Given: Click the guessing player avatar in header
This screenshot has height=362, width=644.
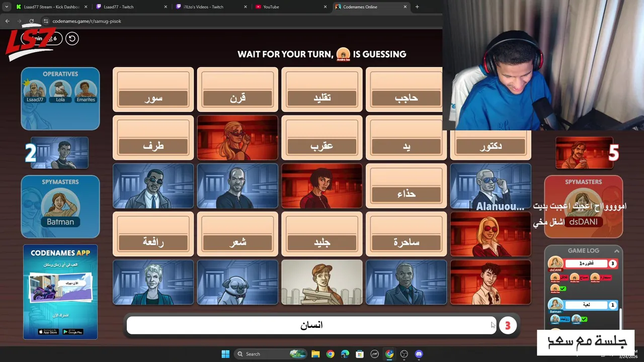Looking at the screenshot, I should pyautogui.click(x=343, y=54).
